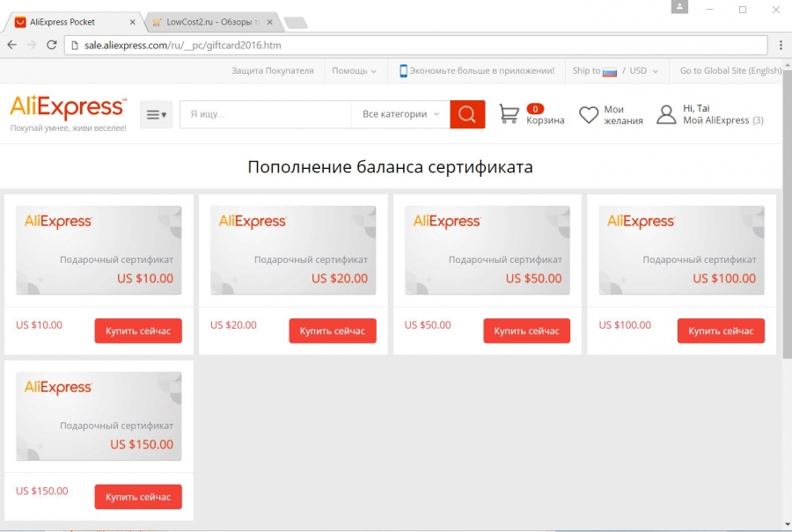The width and height of the screenshot is (792, 532).
Task: Click the US $10.00 price below the card
Action: (40, 325)
